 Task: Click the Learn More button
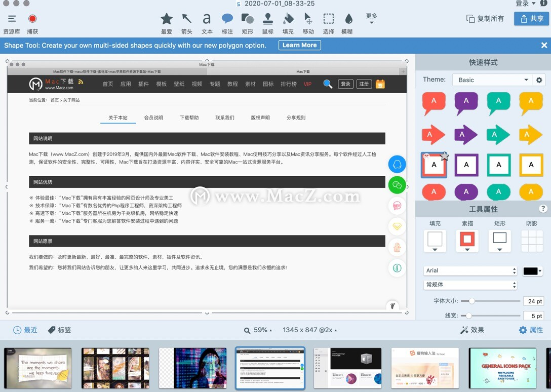point(299,45)
